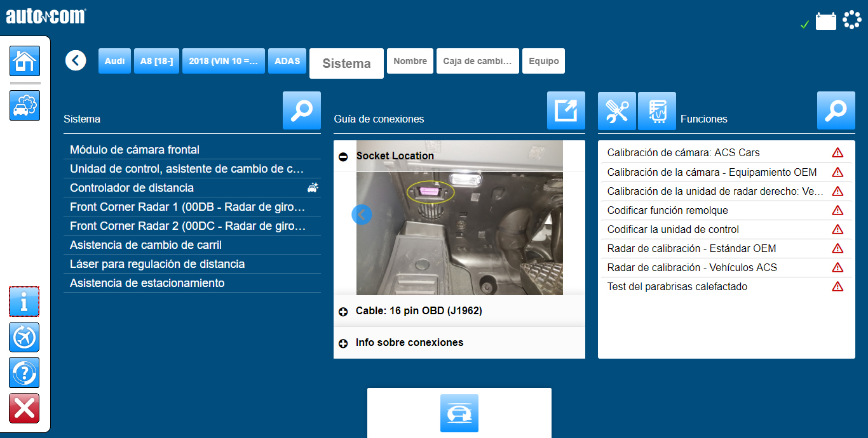
Task: Select Controlador de distancia system
Action: coord(192,188)
